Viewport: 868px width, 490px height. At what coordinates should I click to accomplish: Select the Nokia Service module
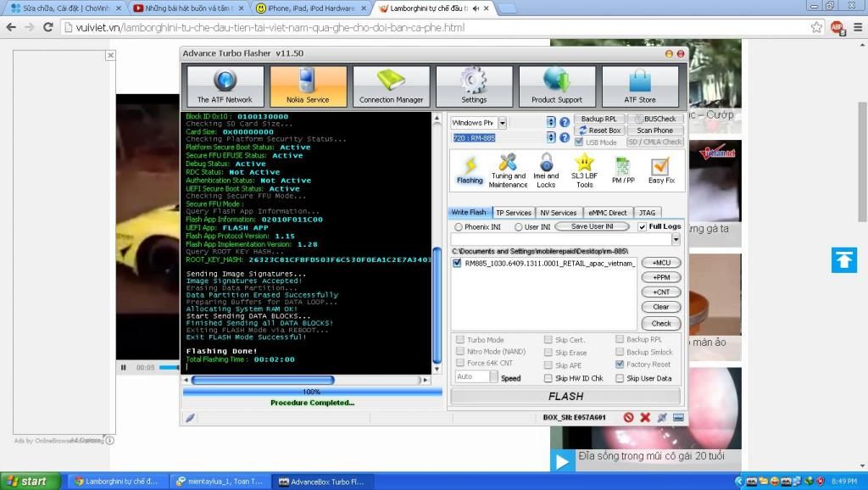(309, 86)
